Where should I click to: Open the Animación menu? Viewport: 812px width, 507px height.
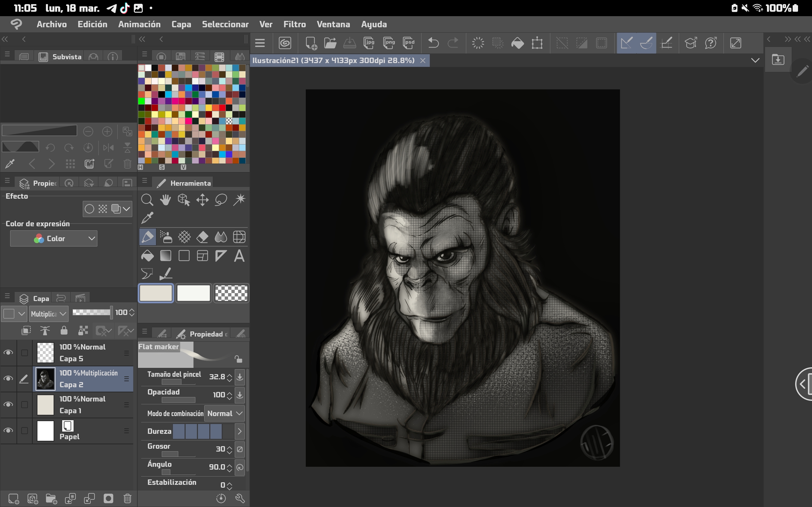tap(139, 24)
